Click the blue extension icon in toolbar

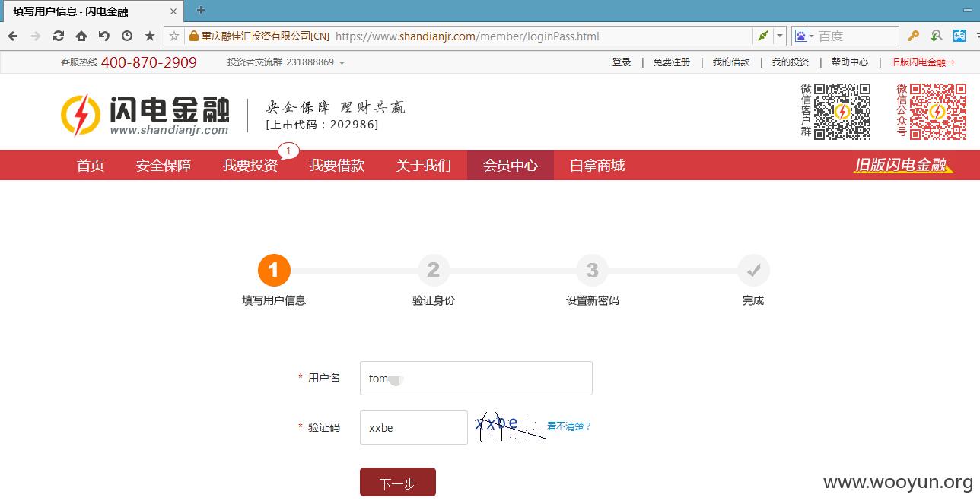click(959, 36)
